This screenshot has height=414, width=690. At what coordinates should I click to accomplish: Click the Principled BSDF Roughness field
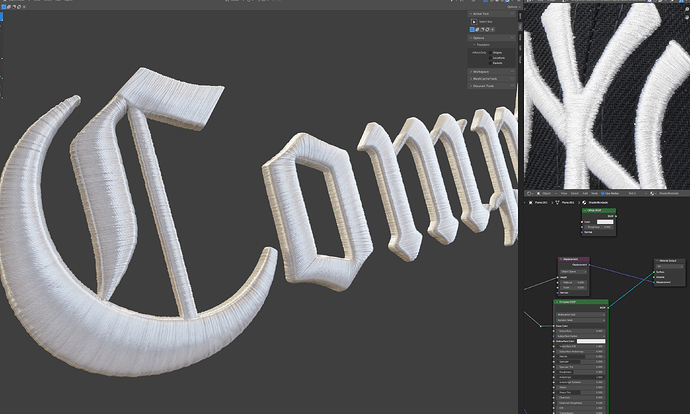click(x=579, y=372)
